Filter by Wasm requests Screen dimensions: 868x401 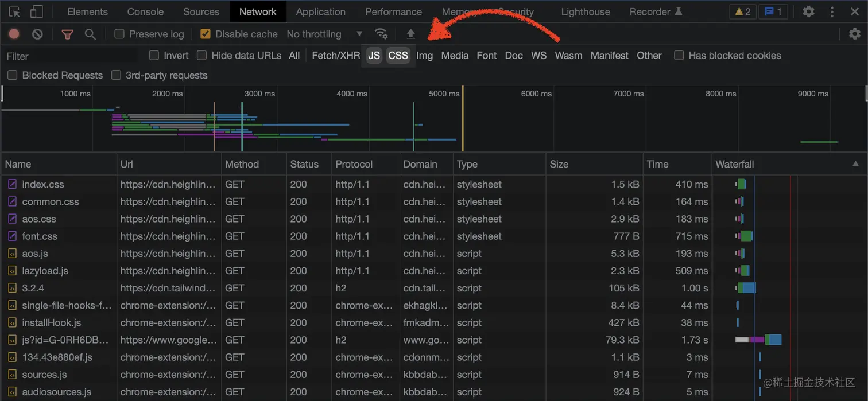568,56
